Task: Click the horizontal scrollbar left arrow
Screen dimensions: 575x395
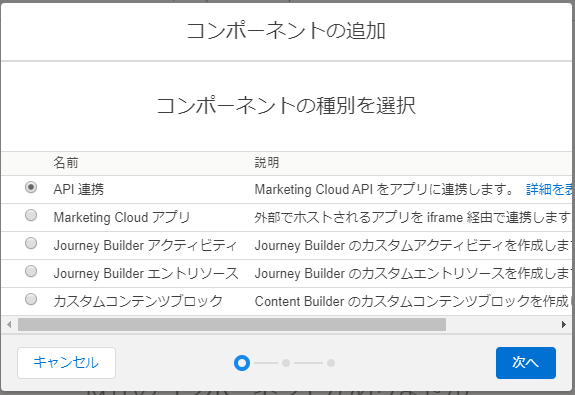Action: click(9, 325)
